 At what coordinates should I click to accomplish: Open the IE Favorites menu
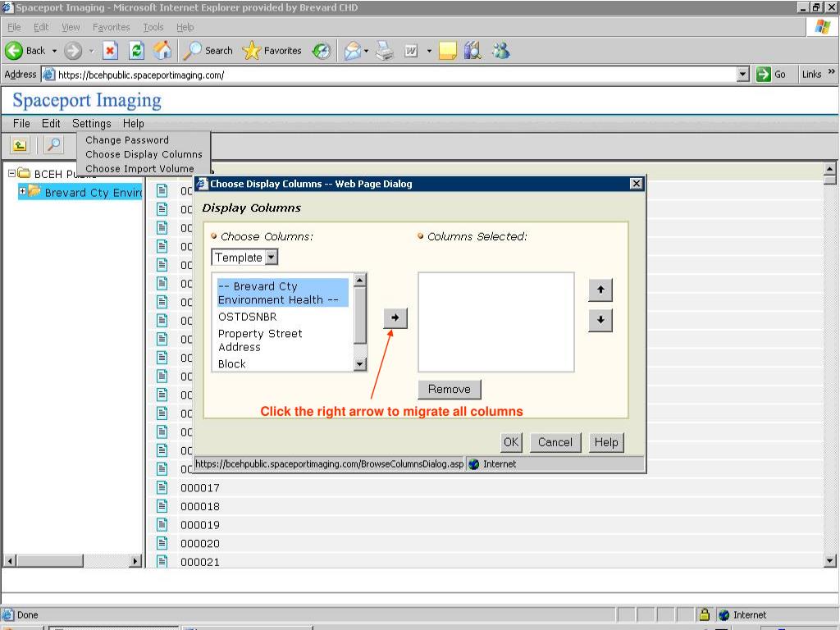pyautogui.click(x=111, y=27)
